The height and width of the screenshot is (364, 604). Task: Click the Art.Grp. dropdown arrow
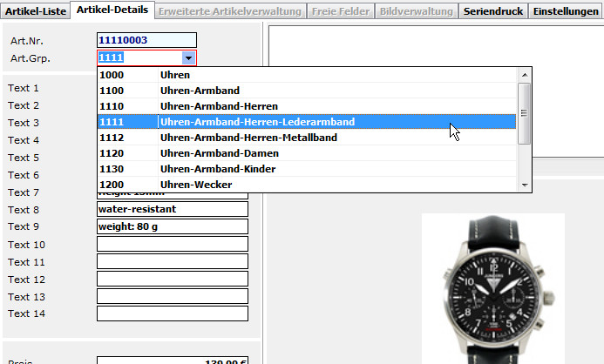coord(188,58)
